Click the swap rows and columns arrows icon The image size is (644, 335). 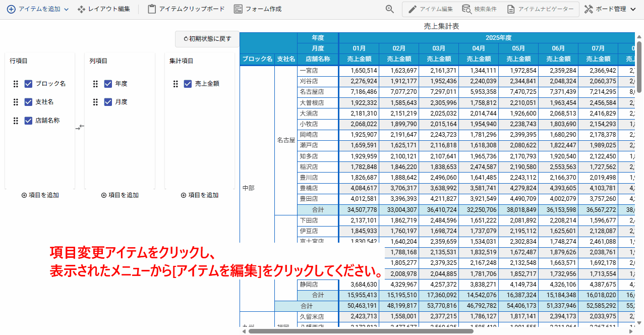click(x=80, y=128)
